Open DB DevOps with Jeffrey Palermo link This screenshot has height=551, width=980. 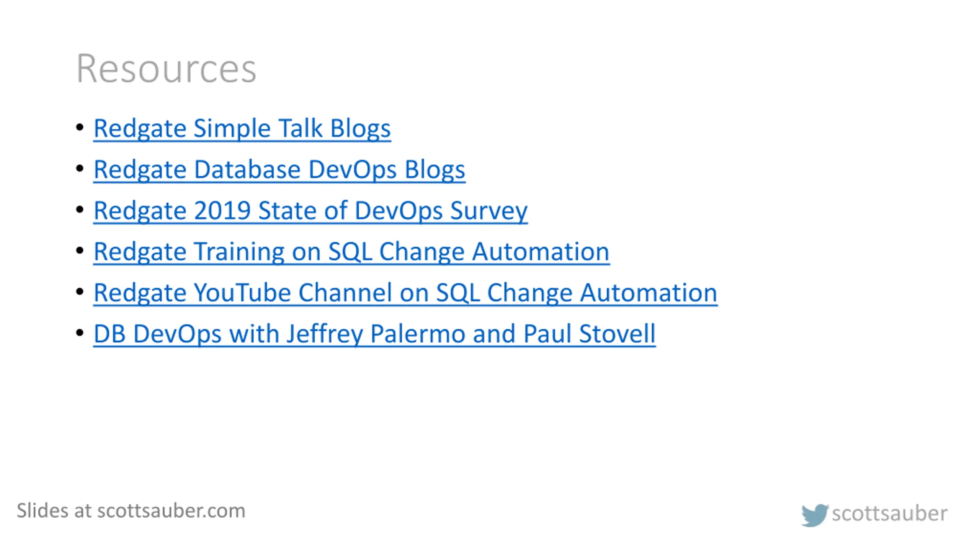374,334
